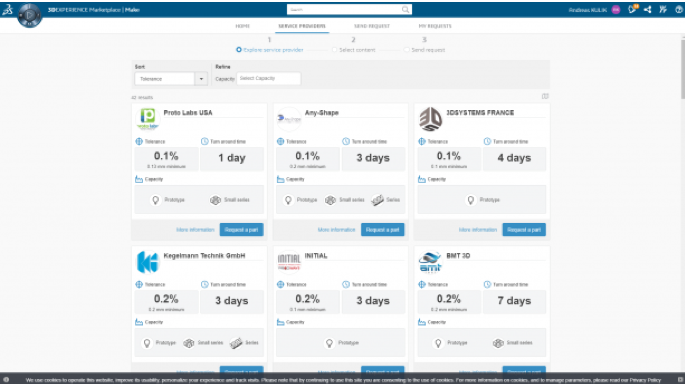
Task: Click the 3DSYSTEMS FRANCE logo
Action: point(430,119)
